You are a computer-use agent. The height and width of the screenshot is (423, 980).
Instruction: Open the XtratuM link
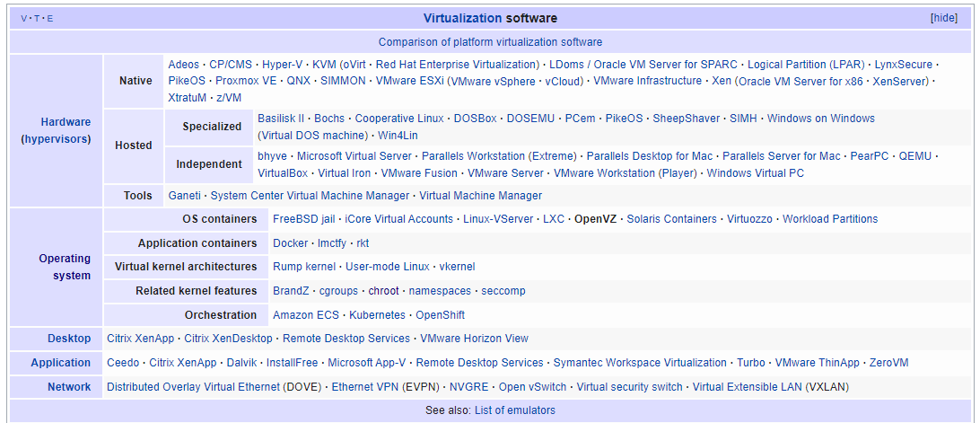(x=187, y=98)
